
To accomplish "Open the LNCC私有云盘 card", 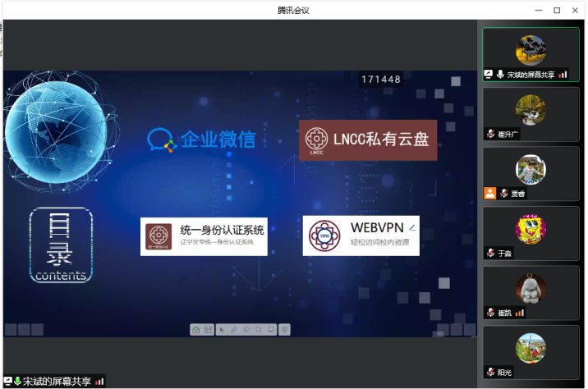I will point(368,140).
